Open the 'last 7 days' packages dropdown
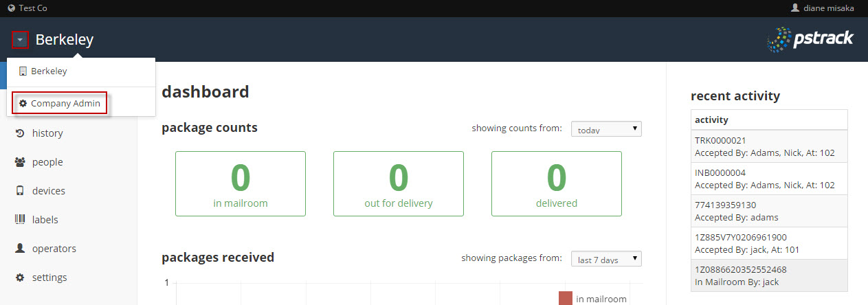This screenshot has height=305, width=868. point(605,259)
